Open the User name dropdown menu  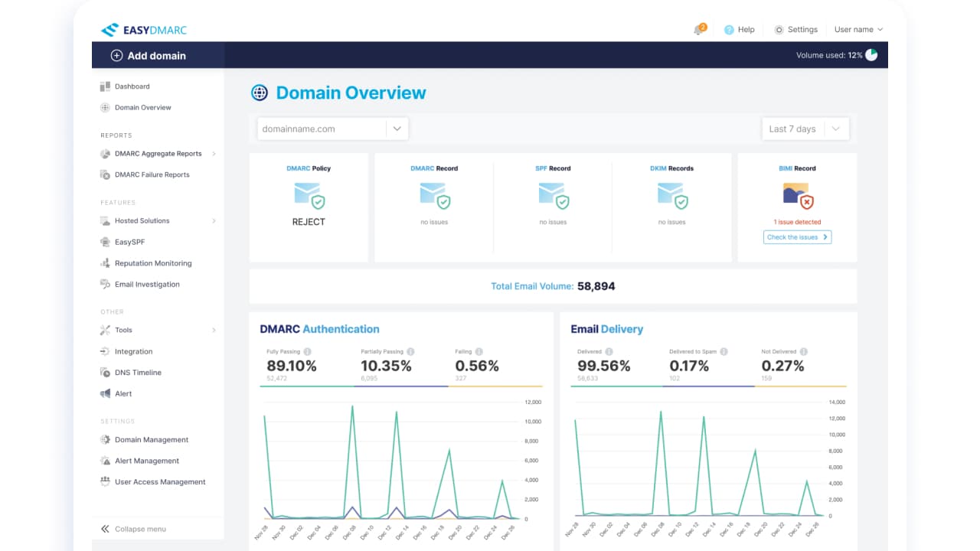tap(858, 30)
